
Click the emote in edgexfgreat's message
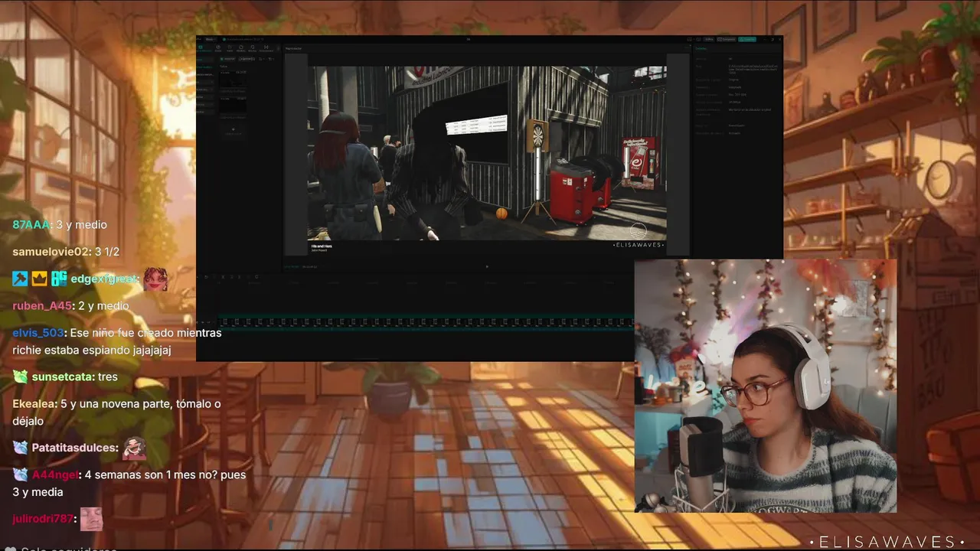click(x=155, y=279)
